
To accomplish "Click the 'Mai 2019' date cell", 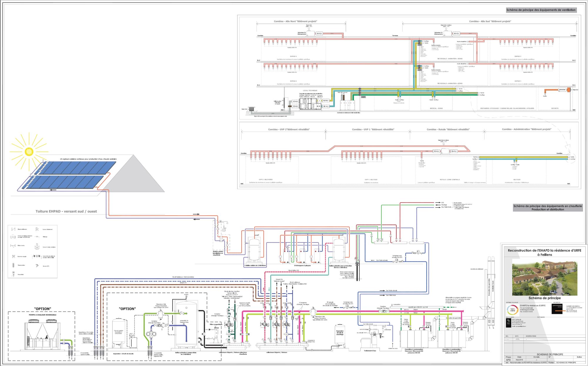I will coord(519,360).
